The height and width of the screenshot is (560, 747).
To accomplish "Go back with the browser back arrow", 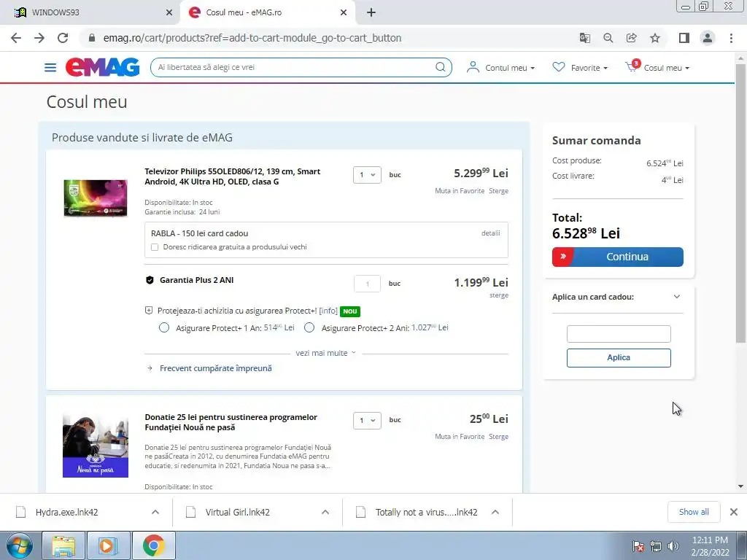I will tap(16, 38).
